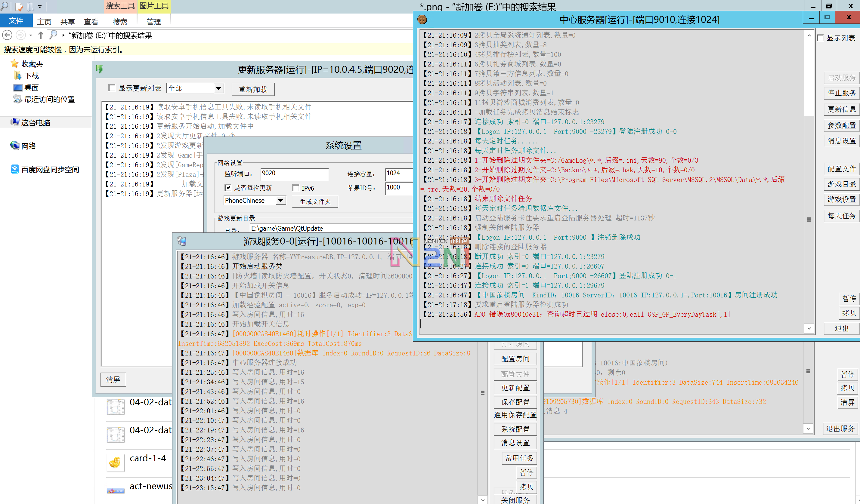The image size is (860, 504).
Task: Toggle the 显示更新列表 checkbox
Action: pyautogui.click(x=112, y=88)
